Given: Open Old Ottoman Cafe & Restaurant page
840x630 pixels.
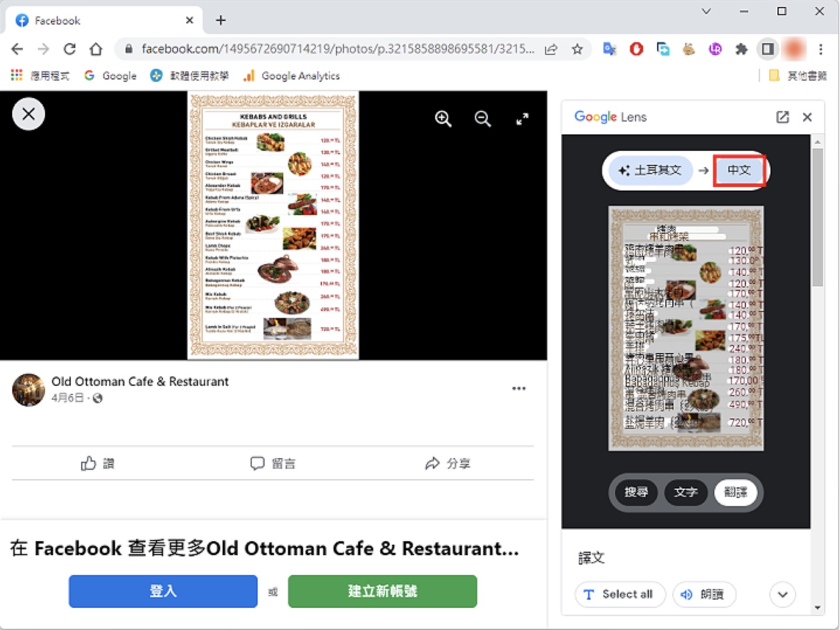Looking at the screenshot, I should [140, 382].
